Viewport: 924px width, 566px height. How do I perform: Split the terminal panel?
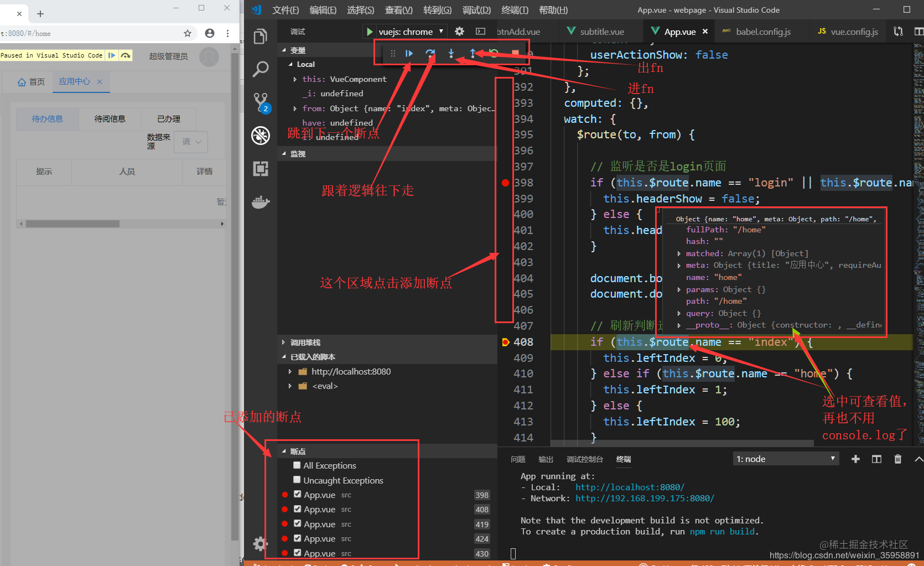pyautogui.click(x=876, y=459)
